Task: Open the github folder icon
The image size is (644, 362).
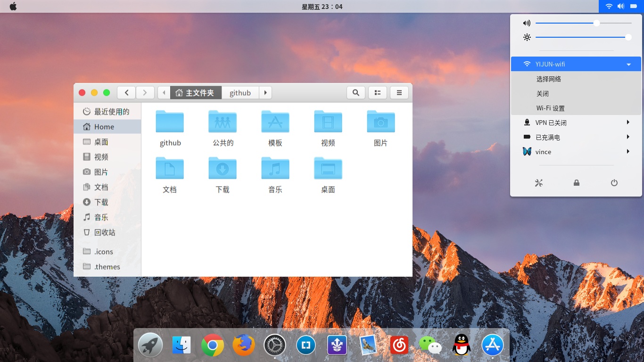Action: 170,122
